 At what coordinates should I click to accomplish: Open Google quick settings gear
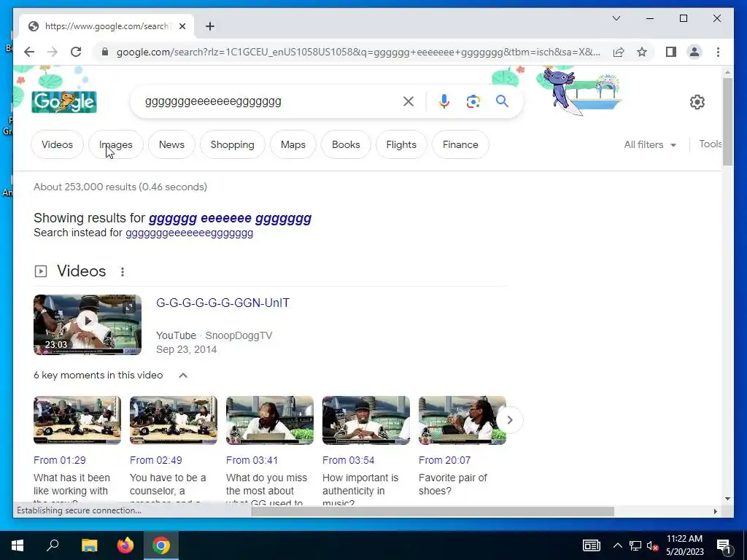(x=697, y=102)
